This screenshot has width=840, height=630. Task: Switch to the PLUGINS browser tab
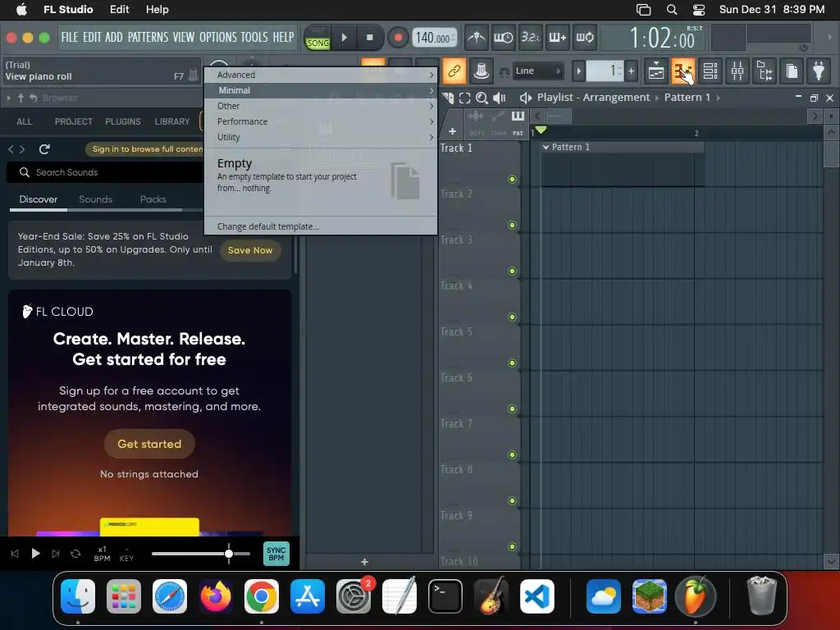[123, 121]
